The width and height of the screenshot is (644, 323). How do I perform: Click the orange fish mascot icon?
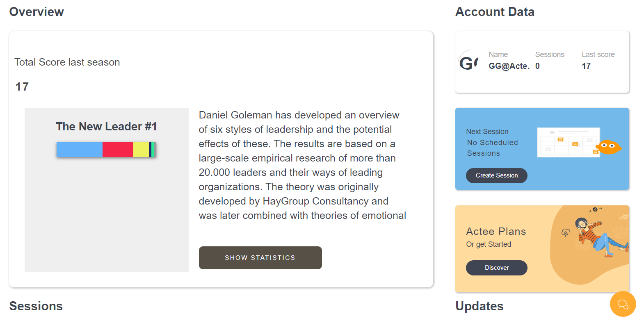(608, 146)
